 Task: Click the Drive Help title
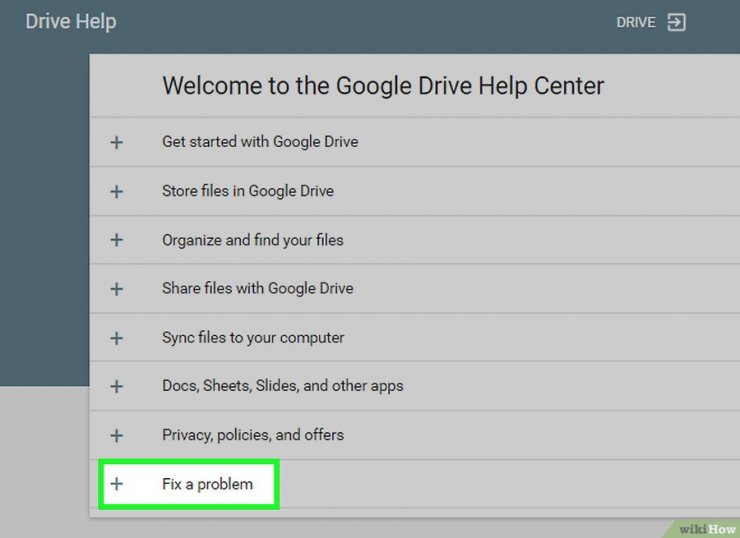click(x=71, y=22)
